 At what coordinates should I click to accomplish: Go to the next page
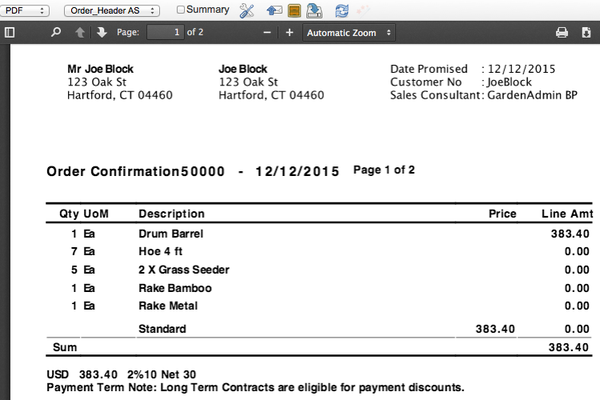point(101,32)
